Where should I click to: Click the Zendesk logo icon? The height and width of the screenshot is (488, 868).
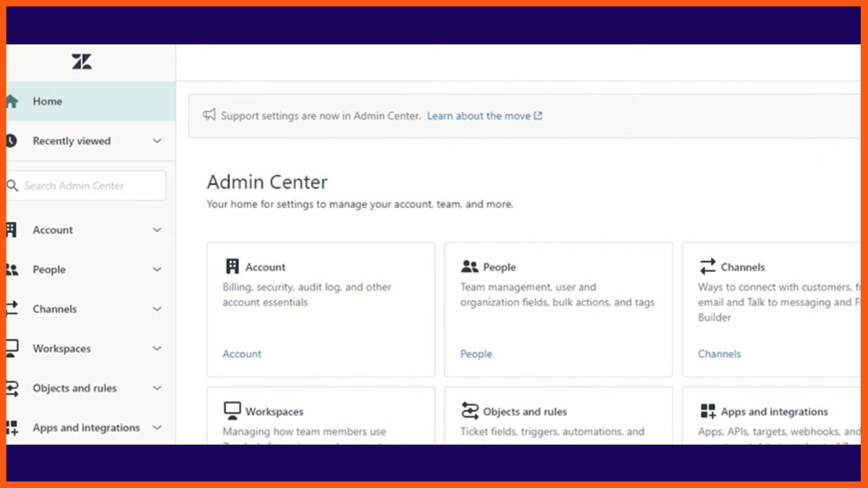[82, 62]
